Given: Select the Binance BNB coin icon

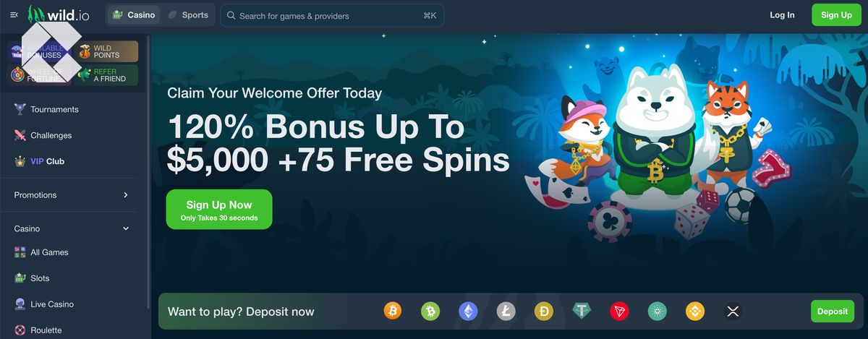Looking at the screenshot, I should 695,312.
